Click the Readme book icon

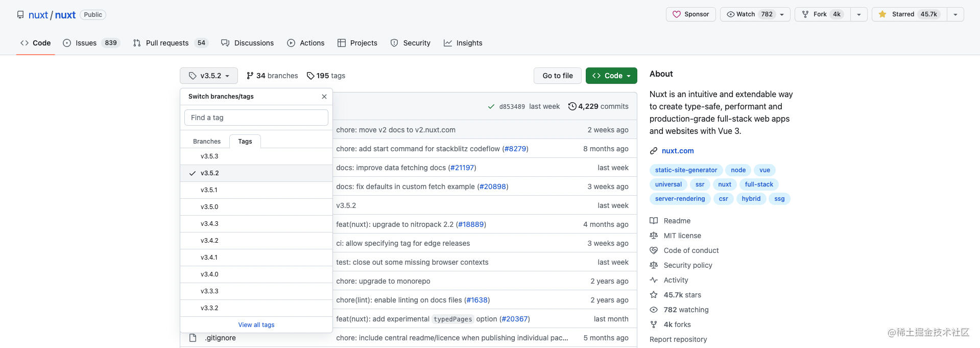click(654, 221)
